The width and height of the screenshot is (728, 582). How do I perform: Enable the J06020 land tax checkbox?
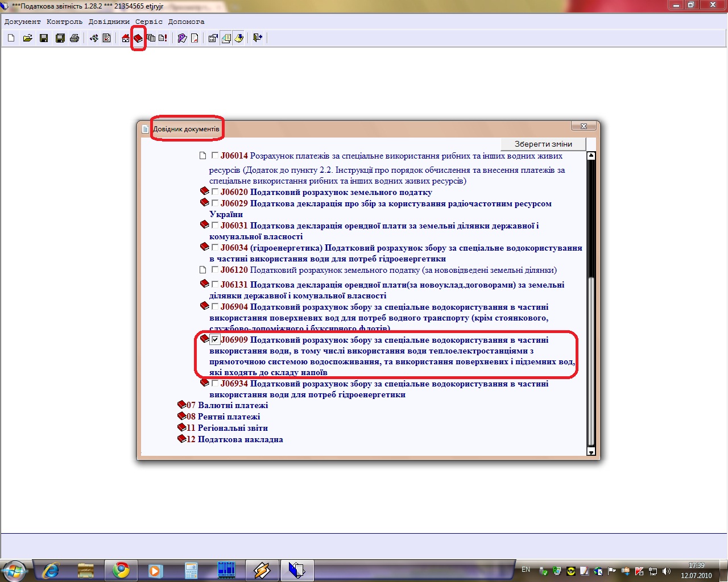(215, 192)
